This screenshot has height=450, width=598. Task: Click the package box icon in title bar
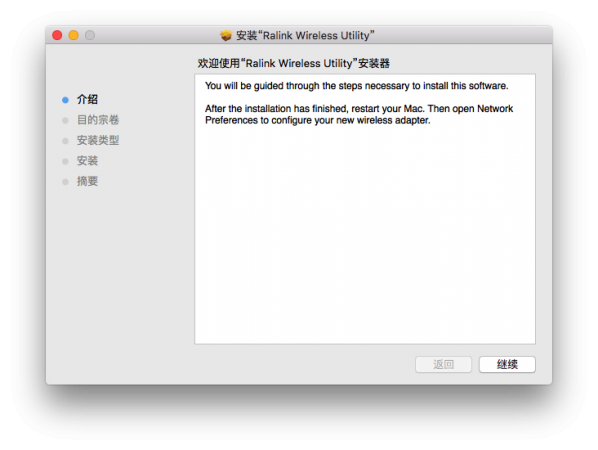[226, 35]
